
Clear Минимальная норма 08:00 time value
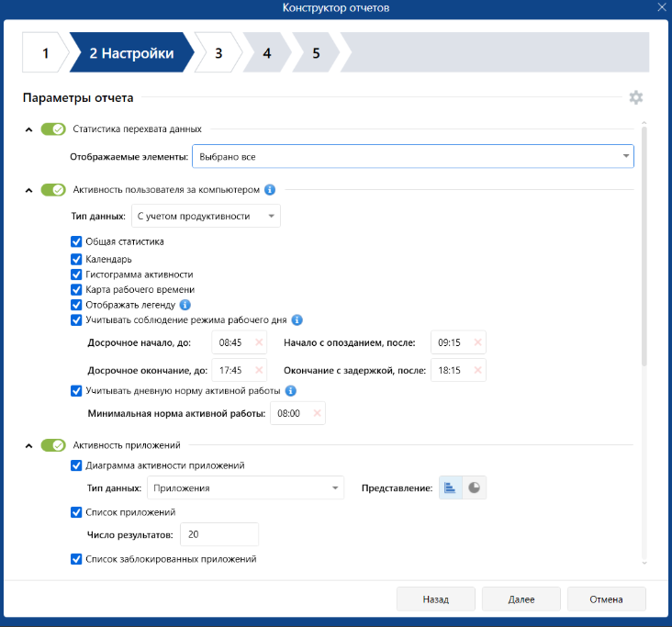317,413
